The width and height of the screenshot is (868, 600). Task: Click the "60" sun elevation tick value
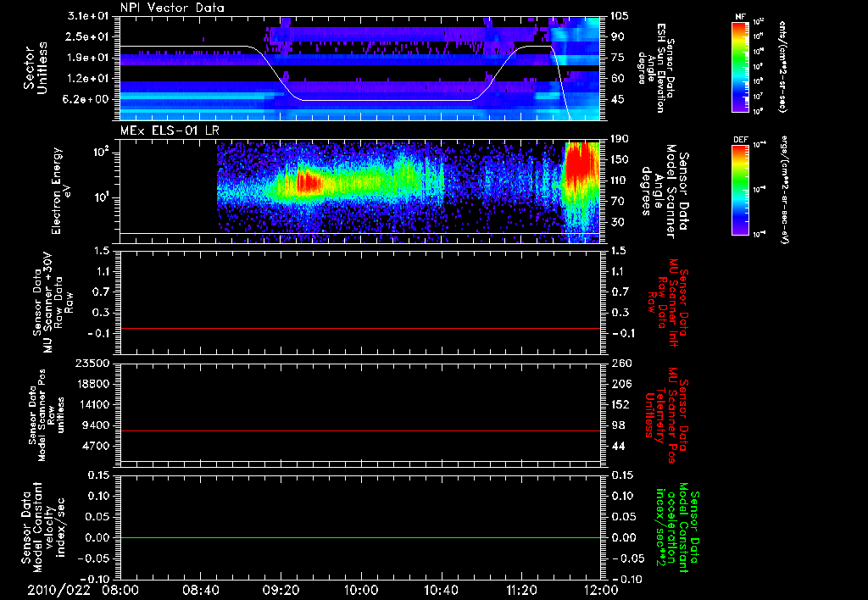coord(617,79)
